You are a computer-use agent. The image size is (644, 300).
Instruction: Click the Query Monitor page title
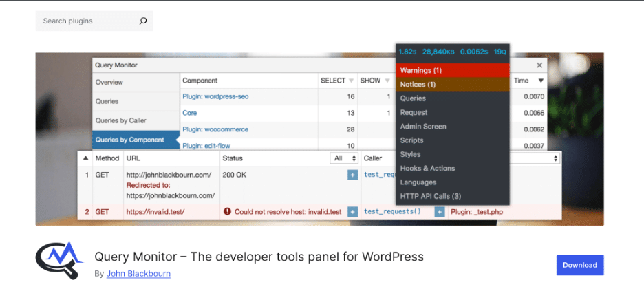(x=259, y=257)
